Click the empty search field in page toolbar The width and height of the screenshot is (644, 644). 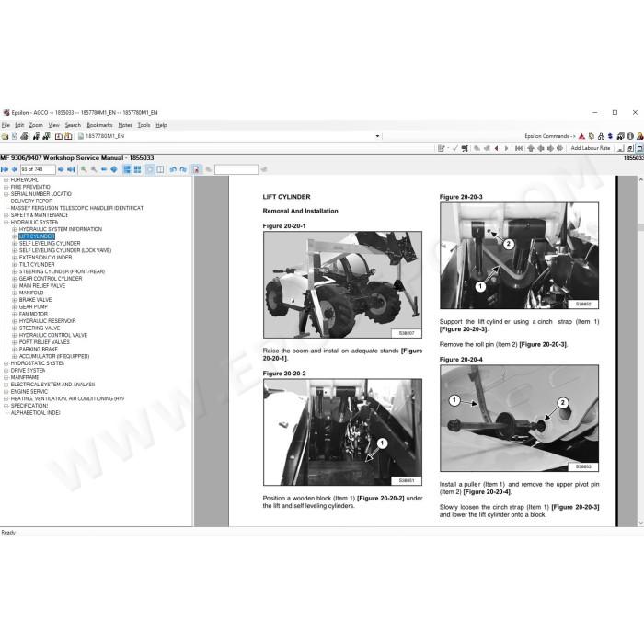tap(236, 169)
